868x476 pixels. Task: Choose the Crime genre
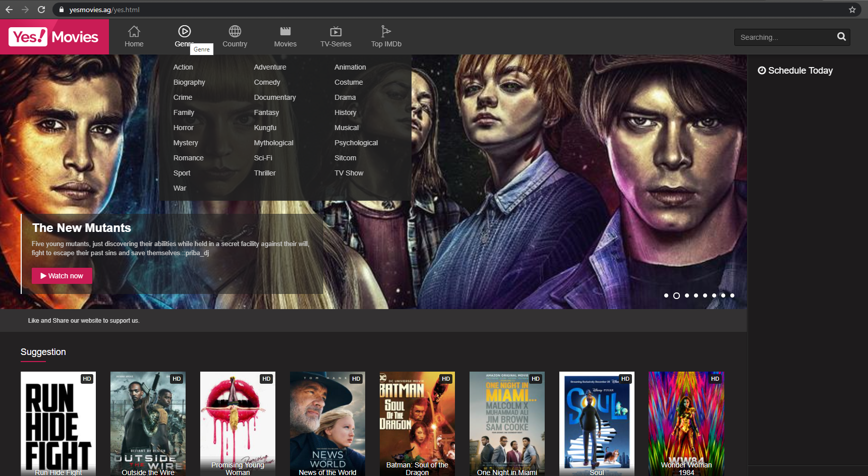[x=183, y=97]
